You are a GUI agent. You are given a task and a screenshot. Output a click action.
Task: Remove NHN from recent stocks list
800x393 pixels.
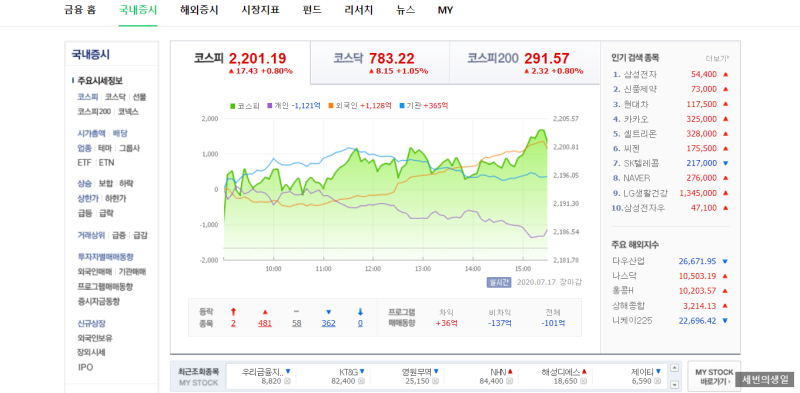pyautogui.click(x=509, y=382)
